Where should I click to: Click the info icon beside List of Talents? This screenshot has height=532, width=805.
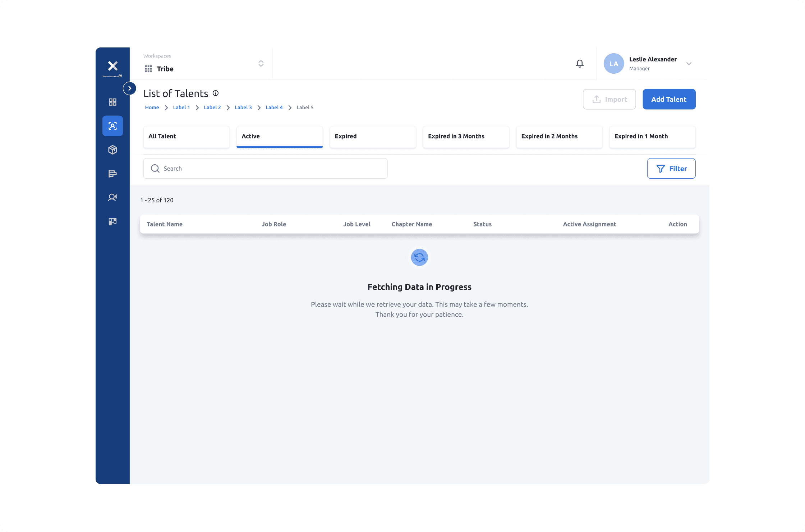click(216, 93)
